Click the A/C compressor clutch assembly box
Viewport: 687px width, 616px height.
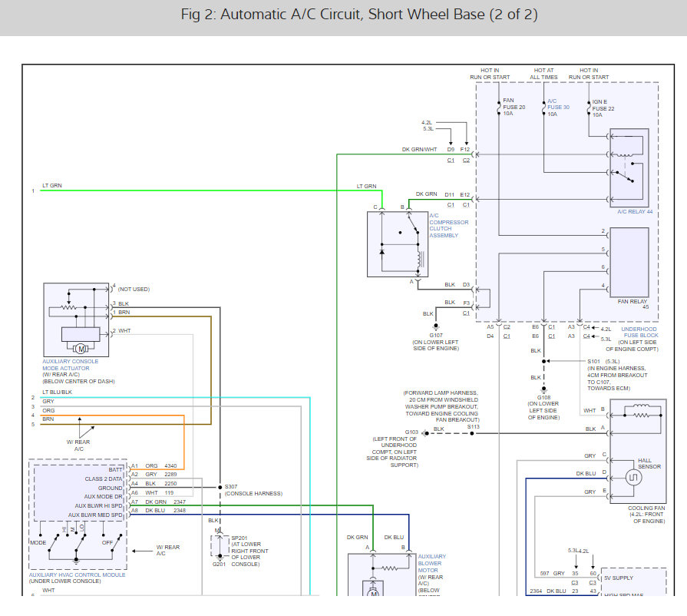[x=398, y=244]
